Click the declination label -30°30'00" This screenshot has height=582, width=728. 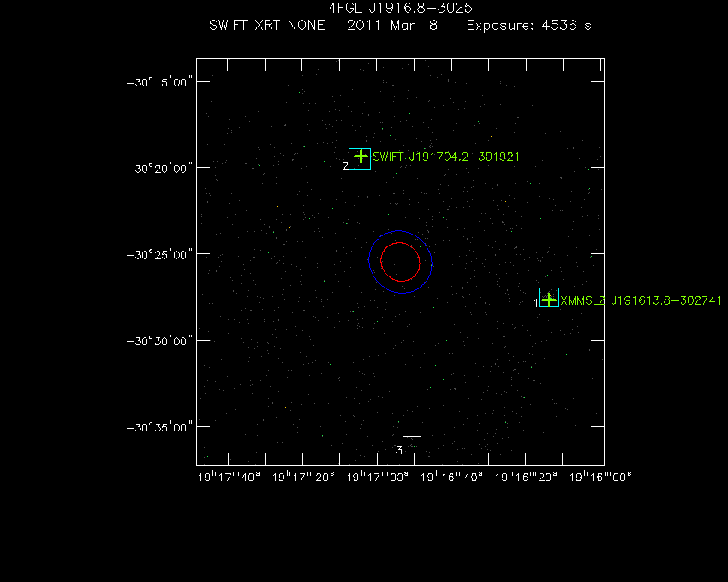pyautogui.click(x=159, y=341)
